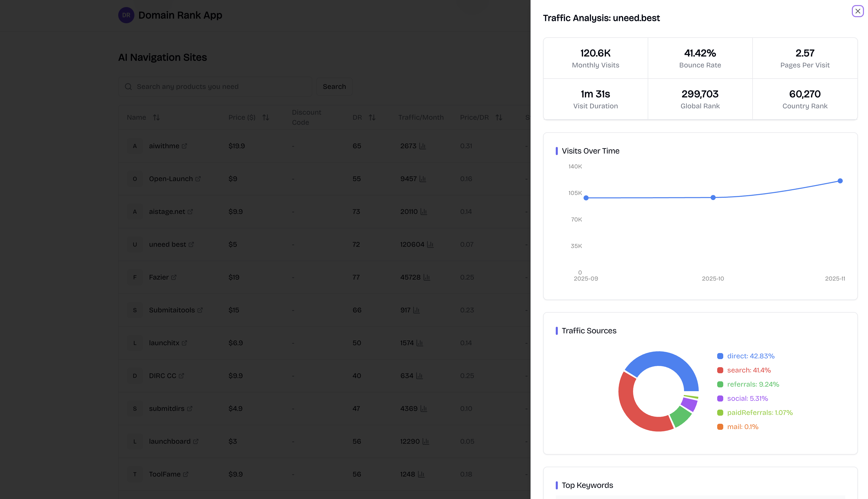Sort table by Name column
The image size is (868, 499).
(156, 118)
